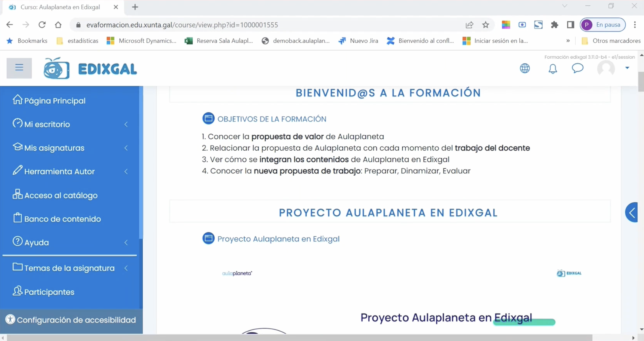The height and width of the screenshot is (341, 644).
Task: Show the right drawer with blue arrow tab
Action: pyautogui.click(x=632, y=213)
